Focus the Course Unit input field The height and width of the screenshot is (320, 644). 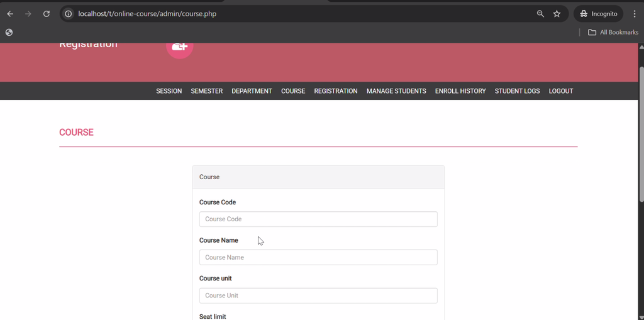point(318,295)
